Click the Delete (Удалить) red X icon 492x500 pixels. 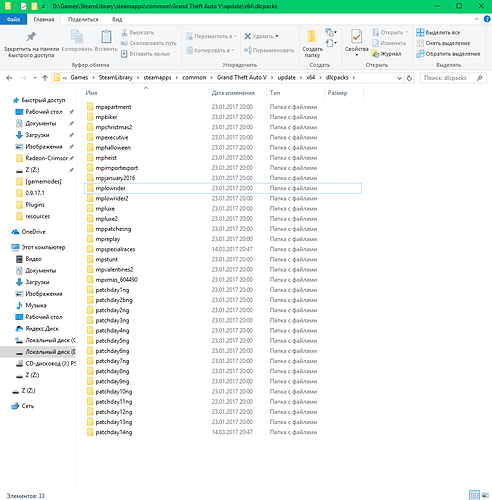(x=247, y=36)
